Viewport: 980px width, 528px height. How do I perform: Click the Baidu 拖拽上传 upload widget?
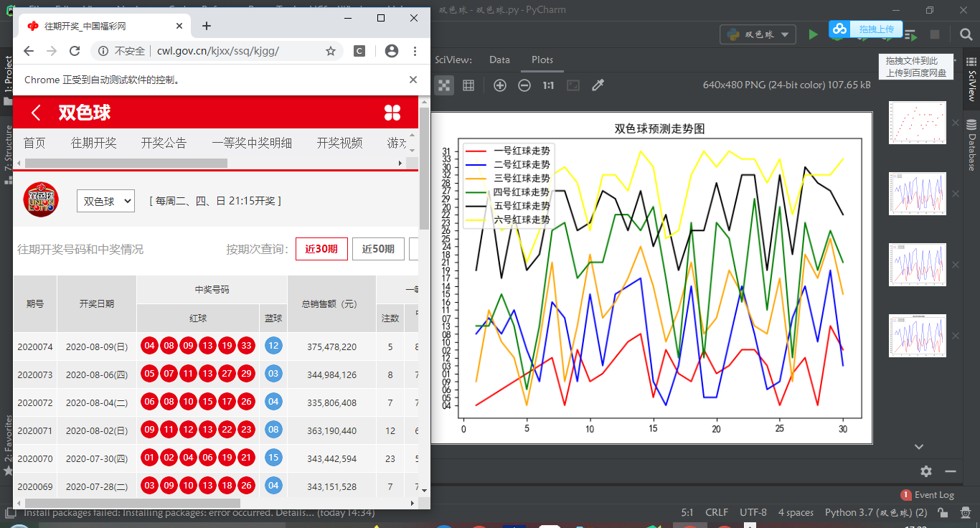tap(865, 29)
